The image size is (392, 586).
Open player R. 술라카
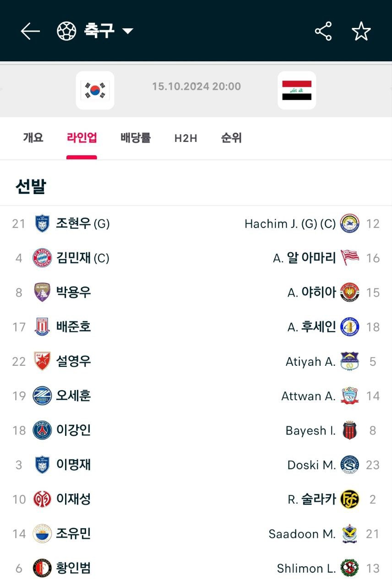coord(312,499)
